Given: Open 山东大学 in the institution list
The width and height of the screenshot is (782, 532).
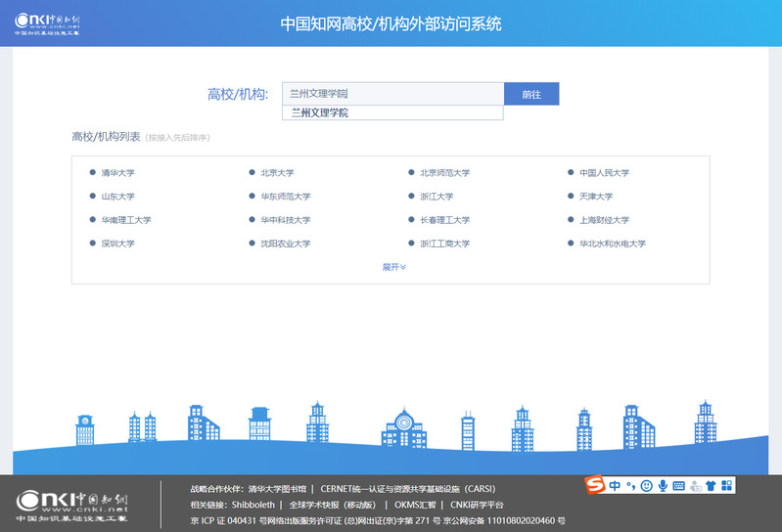Looking at the screenshot, I should pyautogui.click(x=117, y=197).
